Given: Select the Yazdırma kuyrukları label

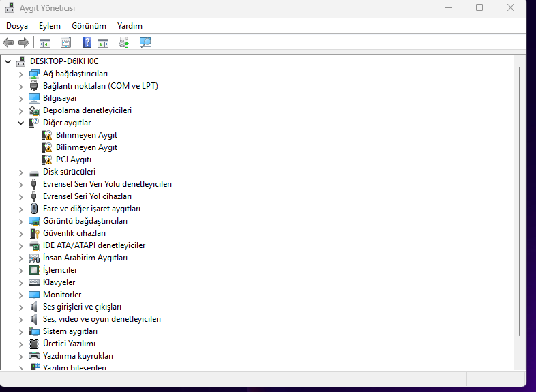Looking at the screenshot, I should 78,356.
